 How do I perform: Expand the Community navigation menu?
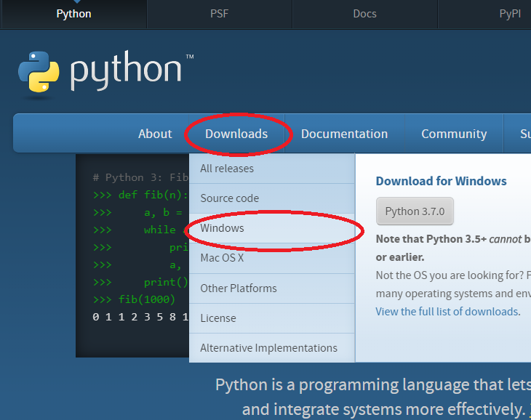tap(454, 134)
